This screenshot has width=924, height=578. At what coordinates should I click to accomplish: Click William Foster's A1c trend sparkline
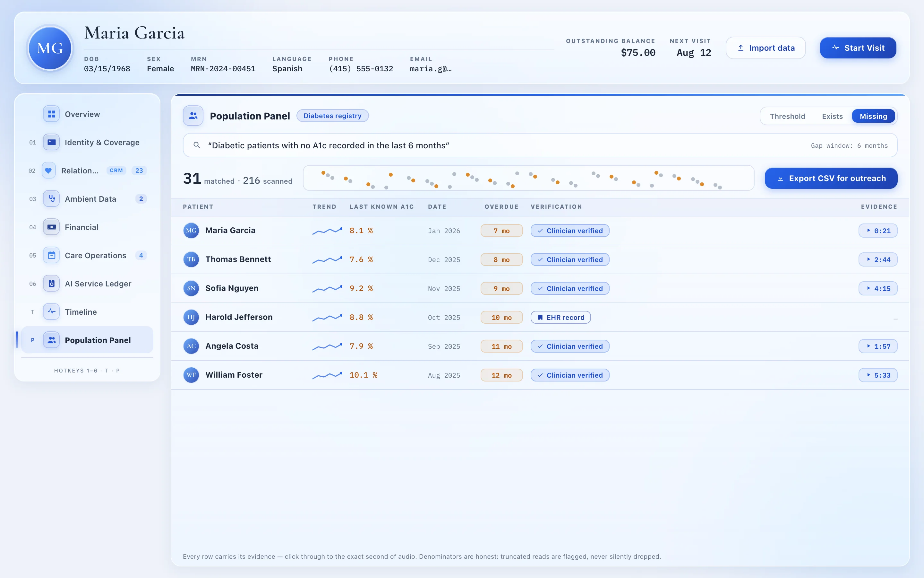[327, 375]
